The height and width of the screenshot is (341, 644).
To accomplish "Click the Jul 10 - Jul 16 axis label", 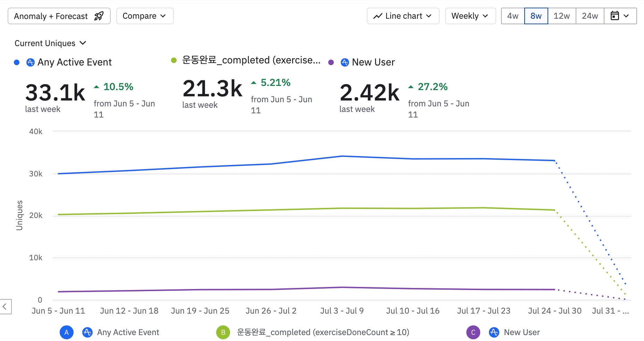I will tap(413, 311).
